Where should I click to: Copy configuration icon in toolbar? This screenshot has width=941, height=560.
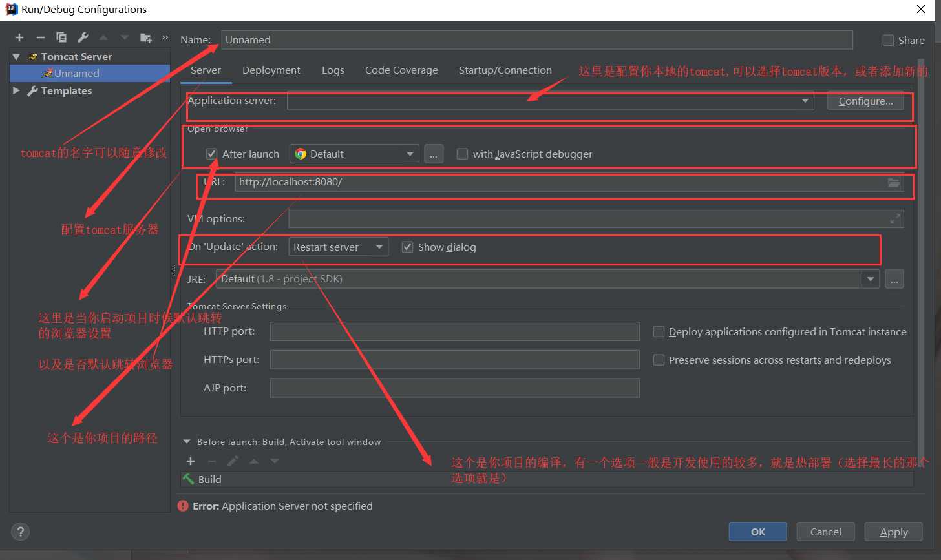(x=61, y=37)
